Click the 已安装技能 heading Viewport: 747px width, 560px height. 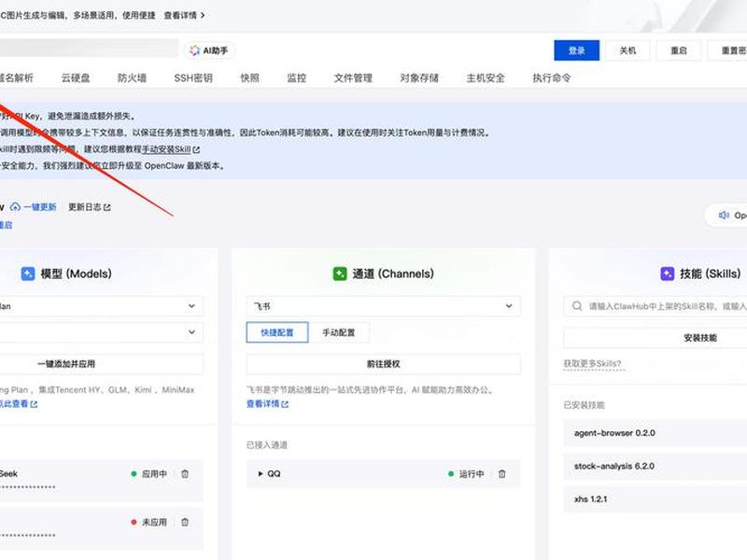pyautogui.click(x=585, y=405)
